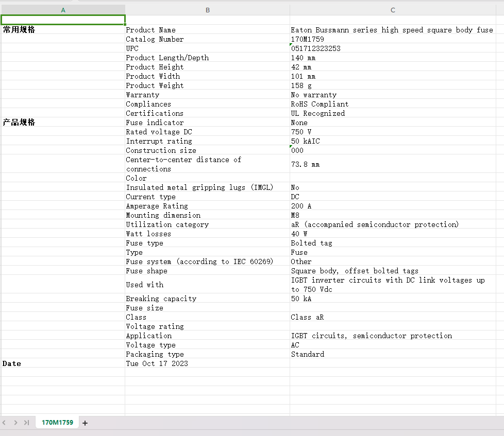Select the Product Width cell
Screen dimensions: 504x436
tap(207, 76)
